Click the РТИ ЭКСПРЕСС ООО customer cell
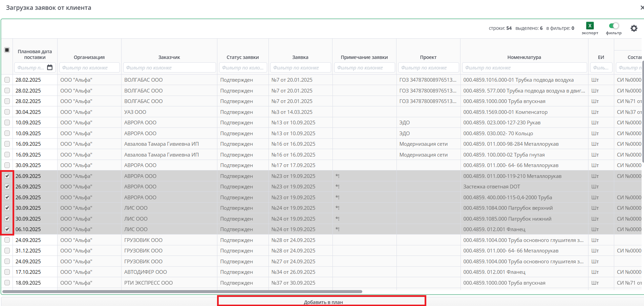Screen dimensions: 644x306 tap(148, 283)
